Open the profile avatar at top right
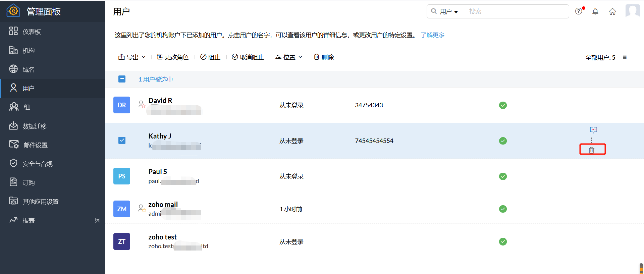644x274 pixels. tap(633, 11)
